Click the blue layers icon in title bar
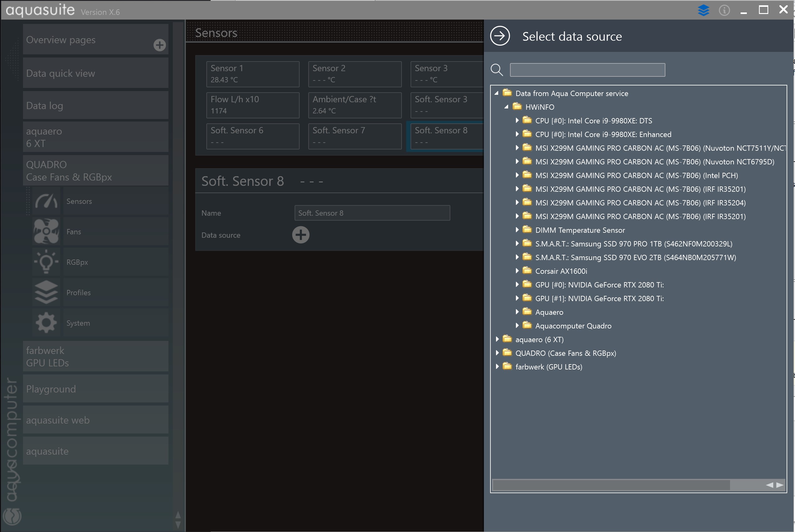 point(703,10)
